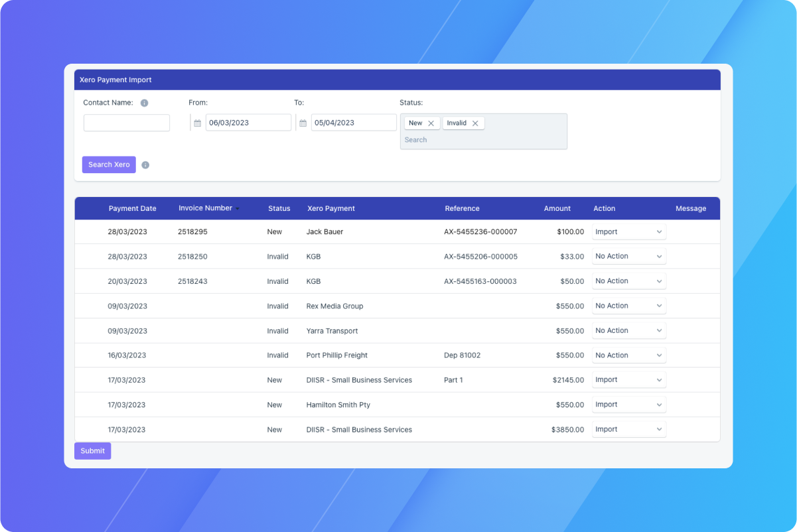Click the Search Xero button
Viewport: 797px width, 532px height.
point(109,165)
